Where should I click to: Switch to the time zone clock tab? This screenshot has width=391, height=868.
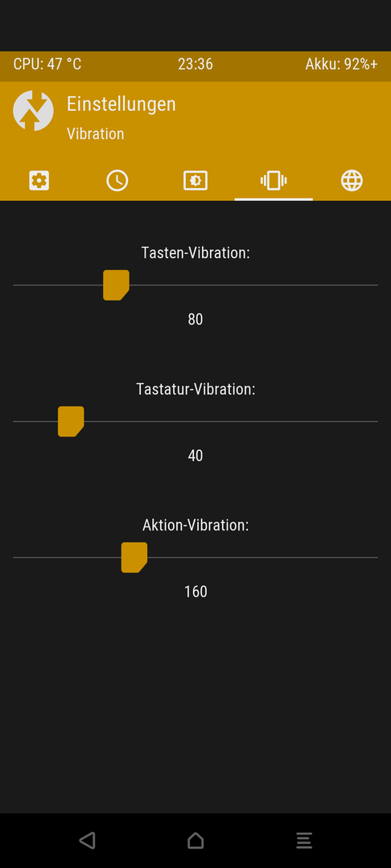[117, 181]
